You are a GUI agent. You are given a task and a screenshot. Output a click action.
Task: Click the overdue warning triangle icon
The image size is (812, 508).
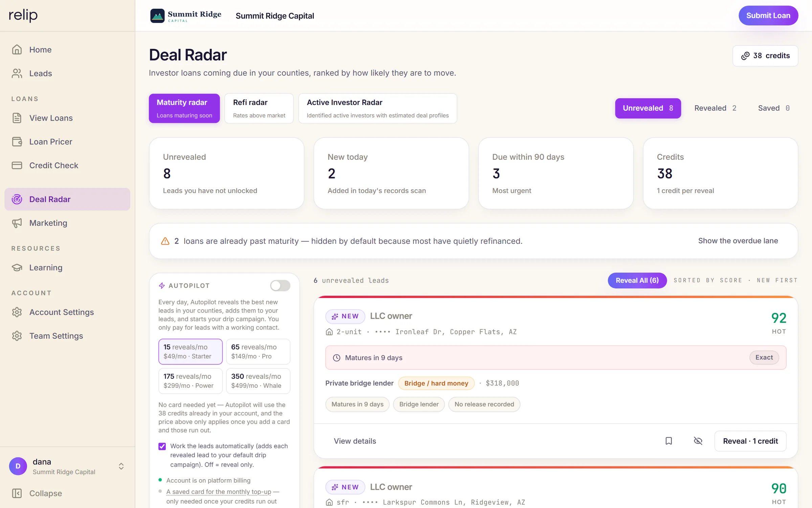point(165,241)
